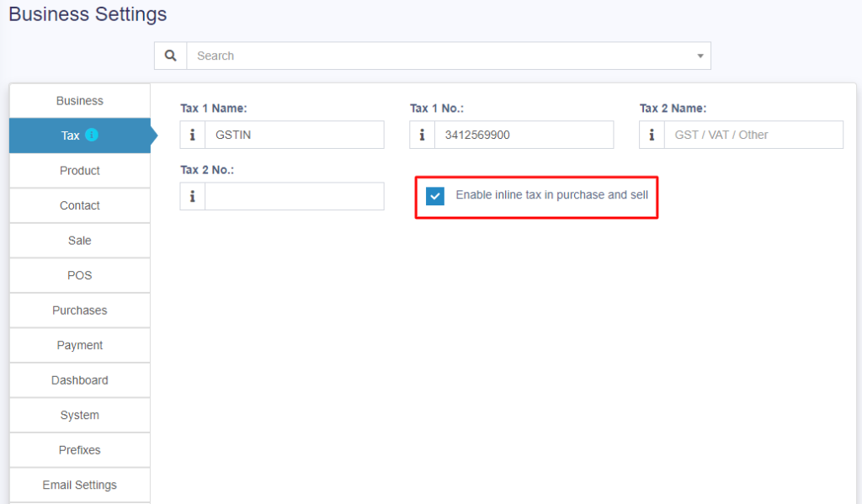Screen dimensions: 862x504
Task: Click info icon in Tax 2 Name field
Action: pyautogui.click(x=652, y=135)
